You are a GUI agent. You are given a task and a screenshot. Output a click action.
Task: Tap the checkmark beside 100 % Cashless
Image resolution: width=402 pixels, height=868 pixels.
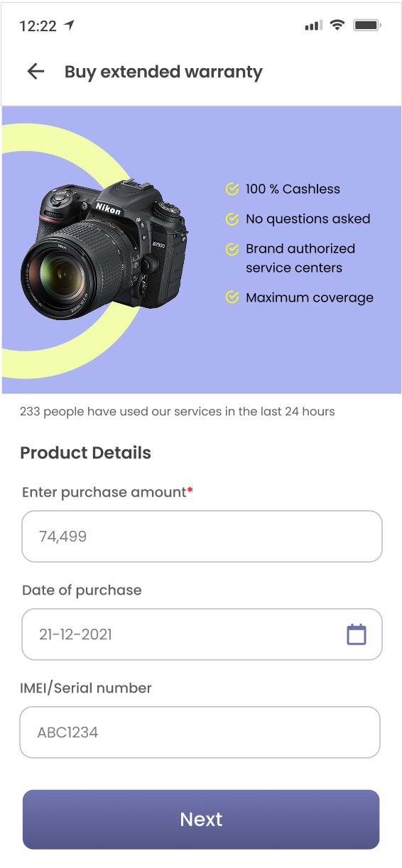[x=232, y=189]
